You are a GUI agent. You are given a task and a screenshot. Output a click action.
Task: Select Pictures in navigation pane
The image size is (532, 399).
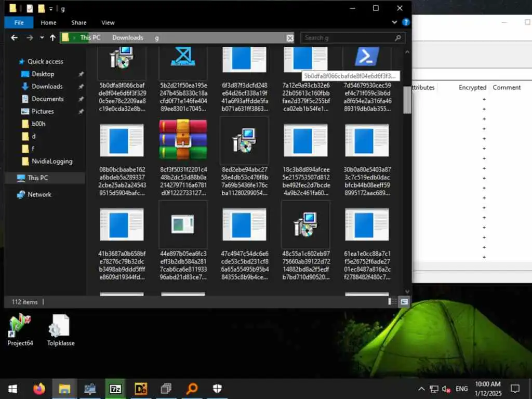43,111
